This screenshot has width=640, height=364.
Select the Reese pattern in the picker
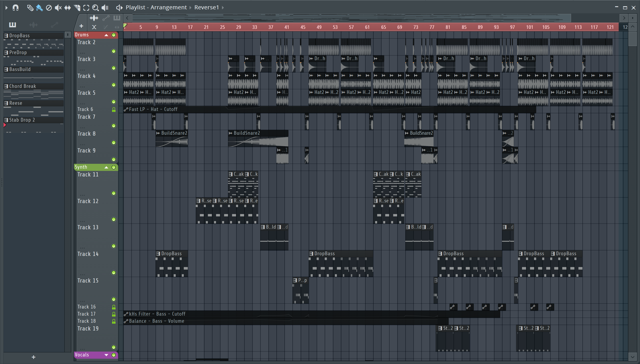click(34, 103)
